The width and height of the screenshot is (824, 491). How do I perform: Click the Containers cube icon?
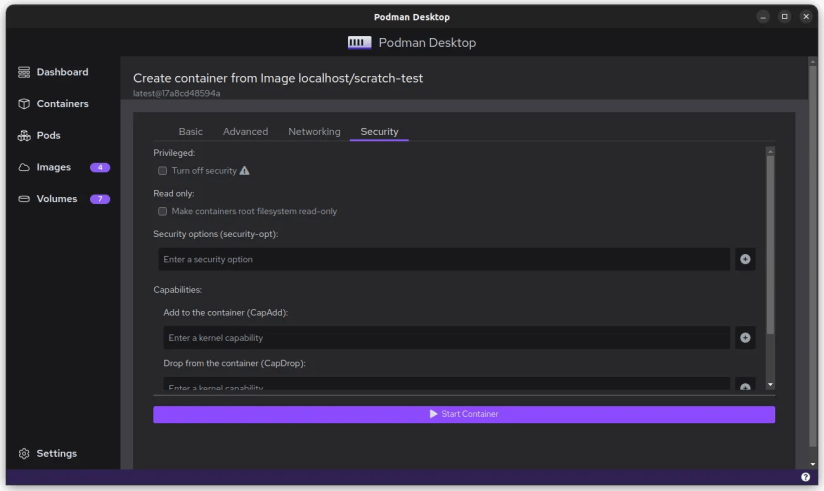(x=24, y=104)
